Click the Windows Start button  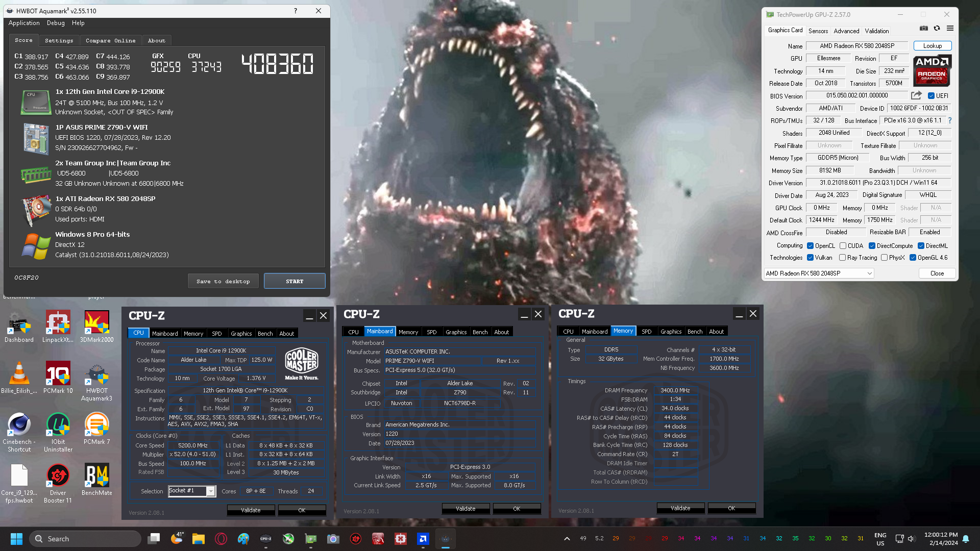pyautogui.click(x=16, y=539)
